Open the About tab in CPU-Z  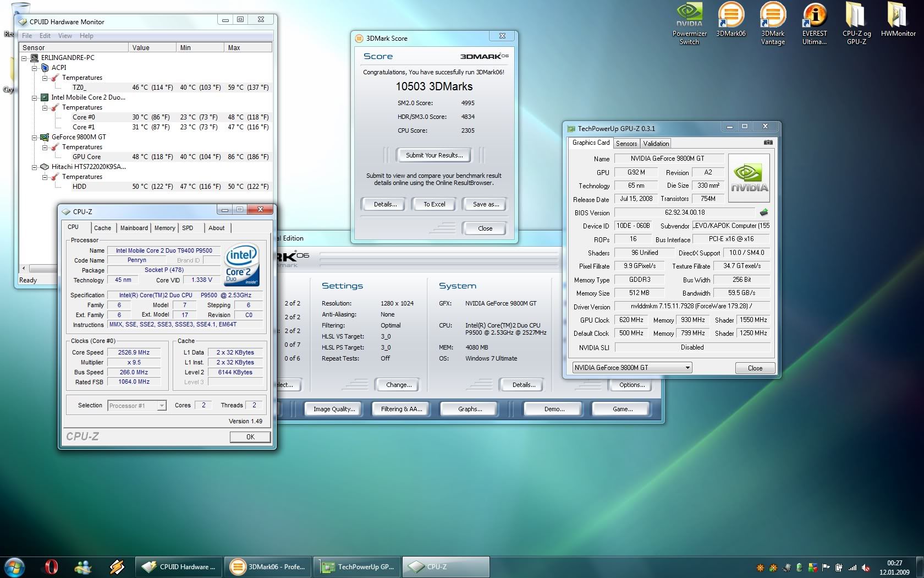coord(216,228)
